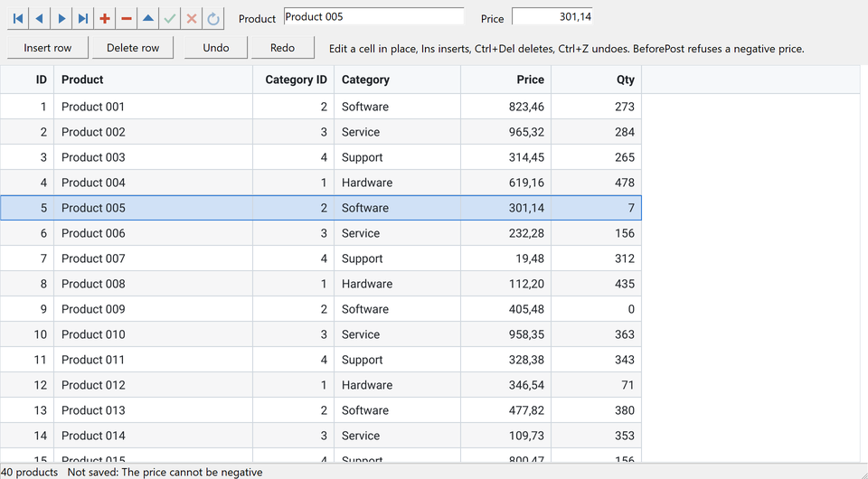The image size is (868, 479).
Task: Click the Category column header
Action: pos(398,80)
